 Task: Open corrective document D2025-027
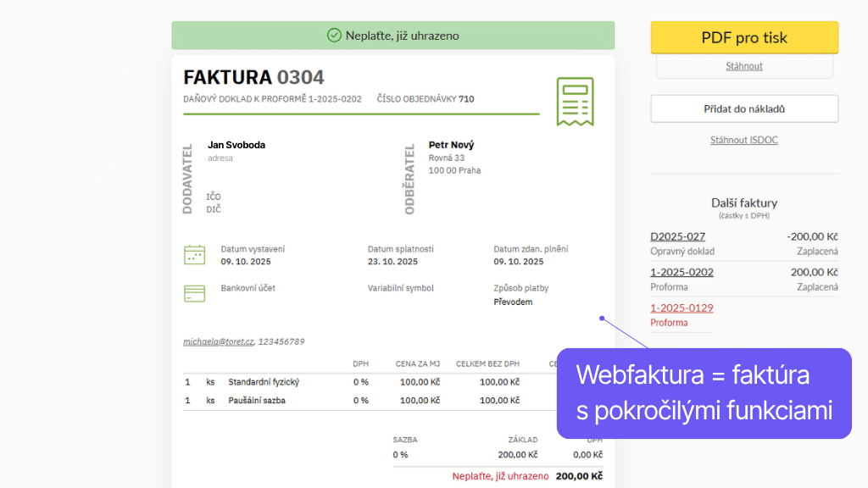click(x=677, y=236)
